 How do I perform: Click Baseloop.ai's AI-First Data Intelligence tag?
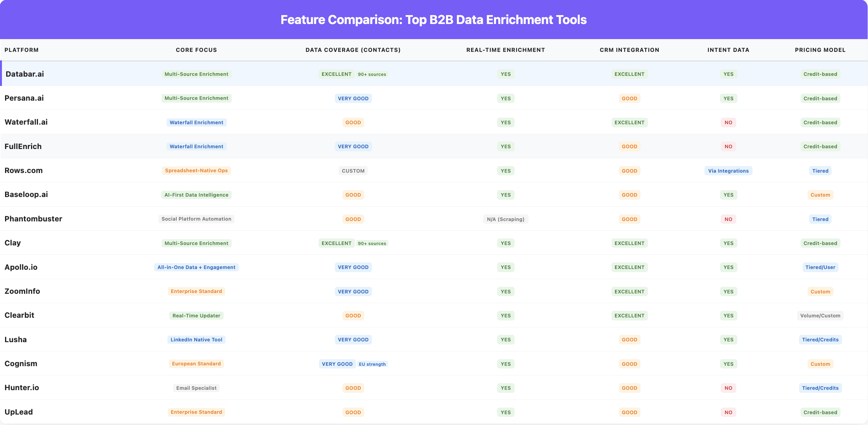pyautogui.click(x=196, y=195)
